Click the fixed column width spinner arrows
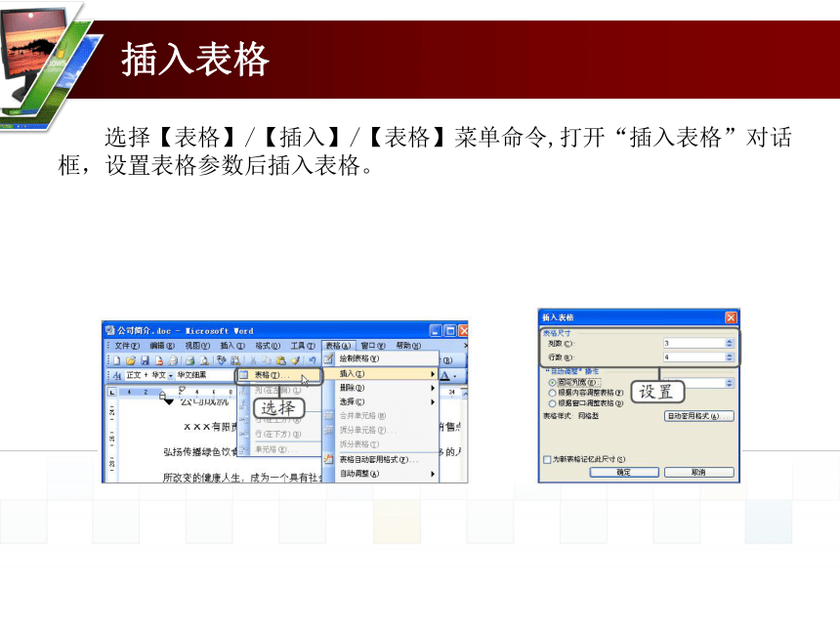 click(729, 383)
